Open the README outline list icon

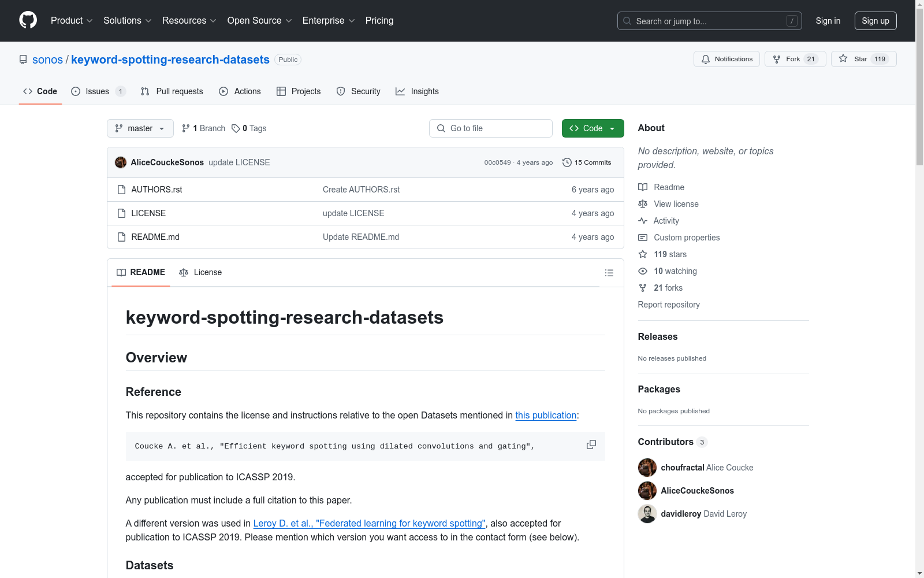click(x=609, y=273)
